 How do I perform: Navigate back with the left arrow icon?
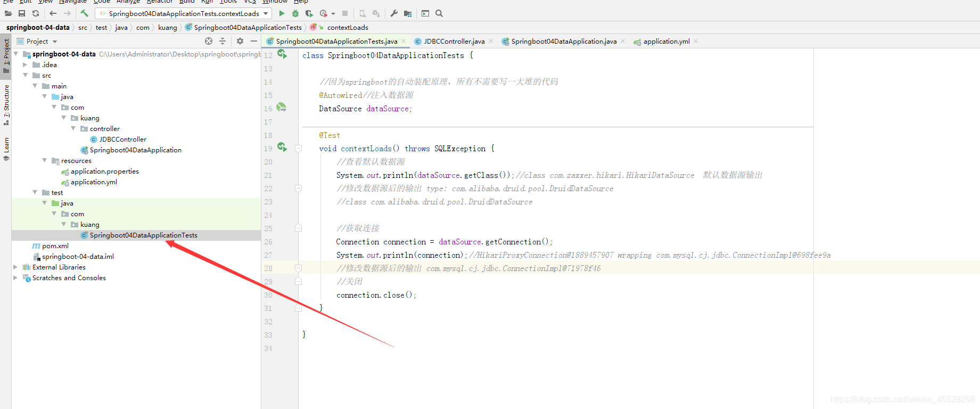[53, 13]
